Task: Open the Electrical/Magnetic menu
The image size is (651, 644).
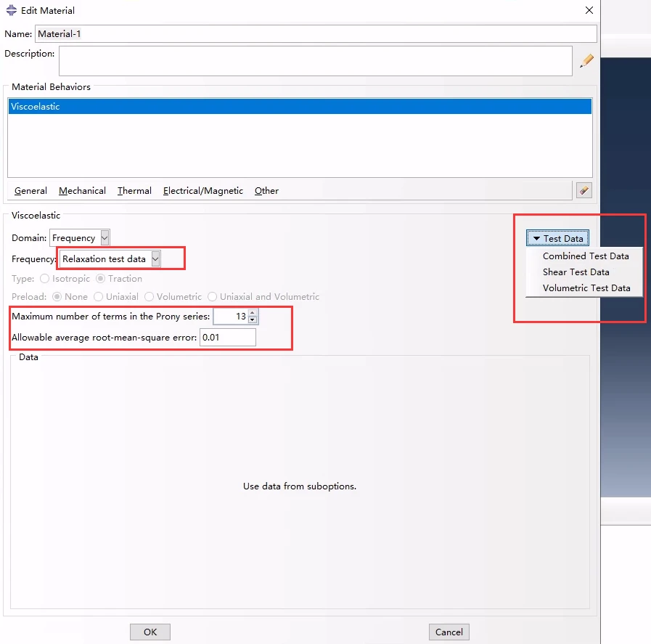Action: [203, 190]
